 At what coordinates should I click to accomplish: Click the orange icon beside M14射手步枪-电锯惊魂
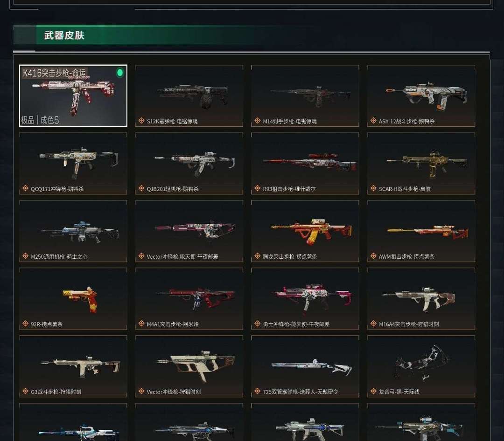point(258,121)
